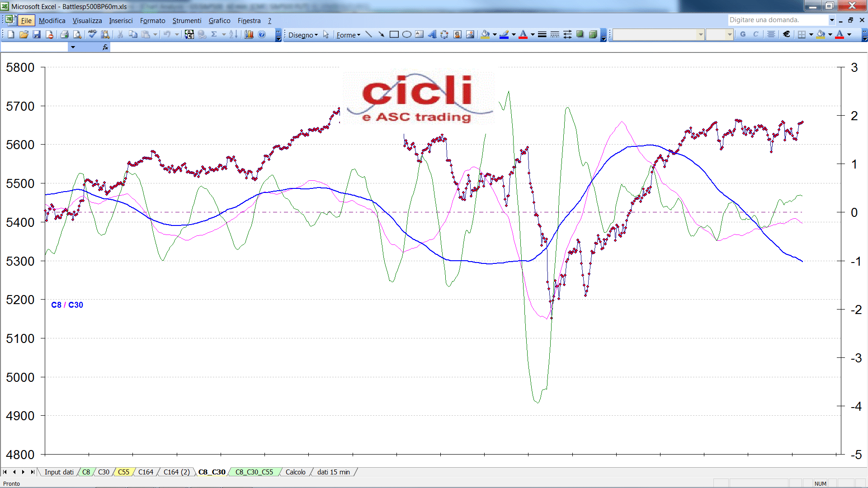Viewport: 868px width, 488px height.
Task: Open Arrow Style options icon
Action: coord(567,34)
